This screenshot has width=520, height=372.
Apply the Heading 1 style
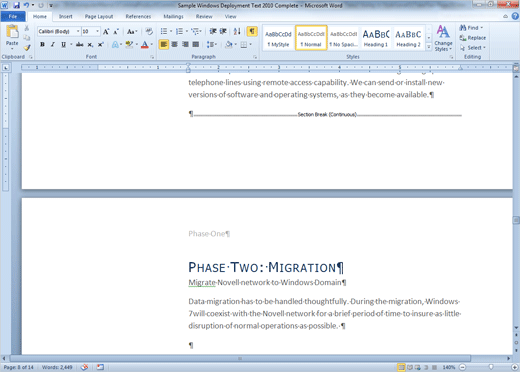click(376, 38)
